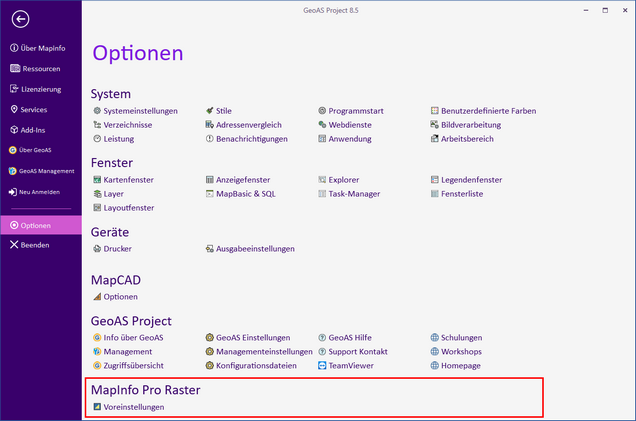Open MapBasic & SQL options

tap(245, 194)
